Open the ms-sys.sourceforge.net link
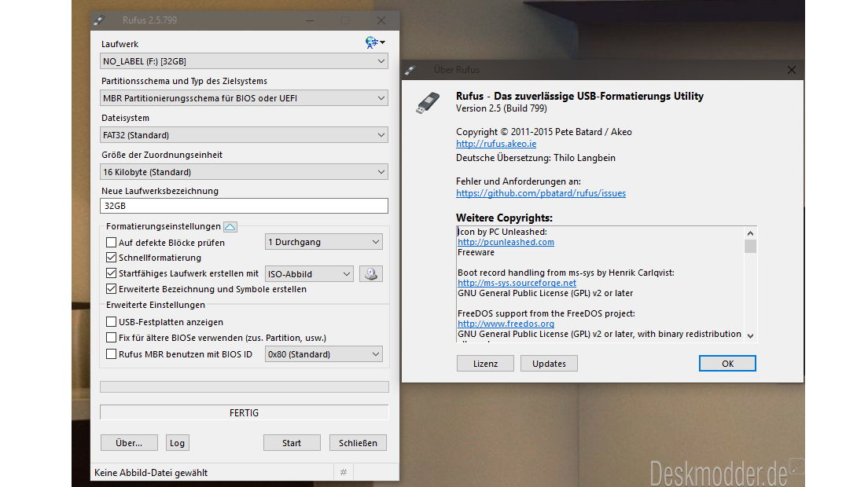The height and width of the screenshot is (487, 868). tap(517, 283)
